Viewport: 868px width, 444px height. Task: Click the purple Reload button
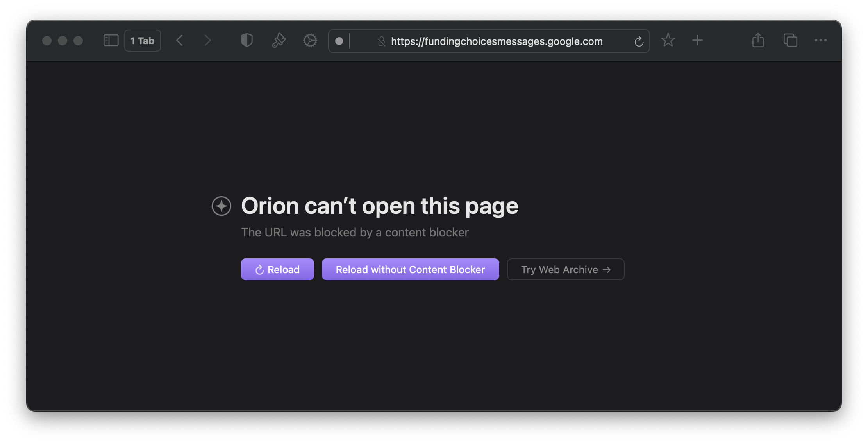277,269
